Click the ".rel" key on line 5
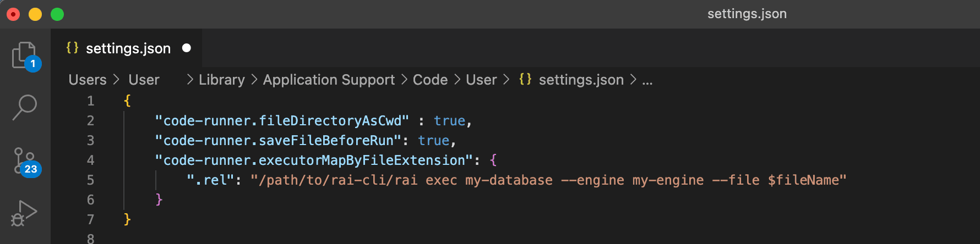980x244 pixels. pyautogui.click(x=210, y=180)
